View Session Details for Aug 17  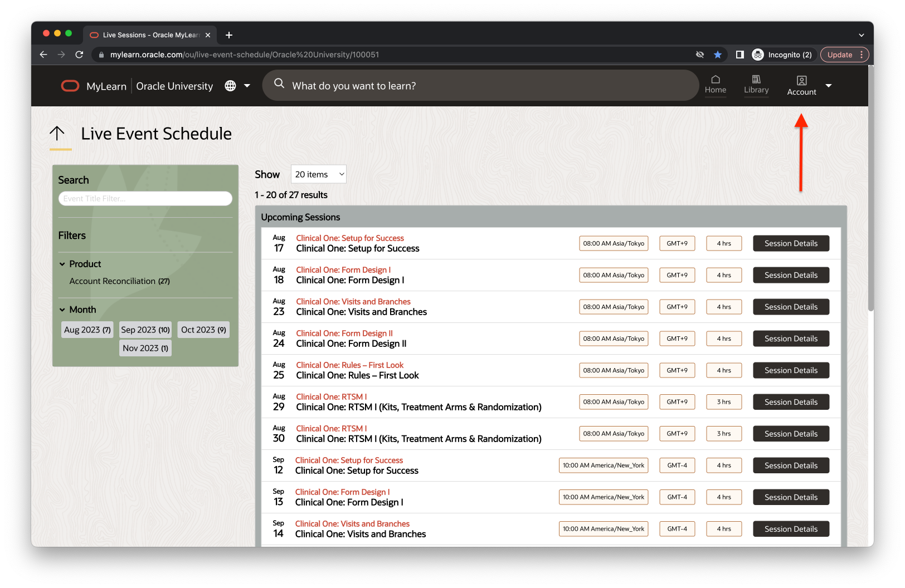click(x=791, y=243)
